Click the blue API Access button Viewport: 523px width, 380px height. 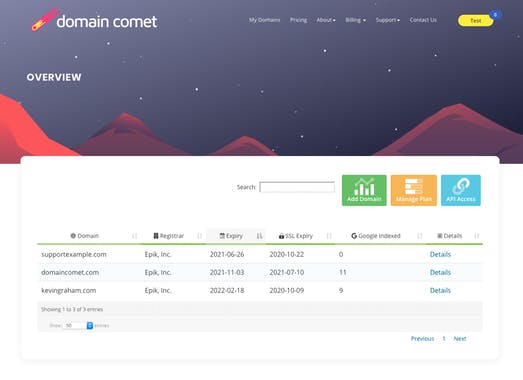(461, 191)
